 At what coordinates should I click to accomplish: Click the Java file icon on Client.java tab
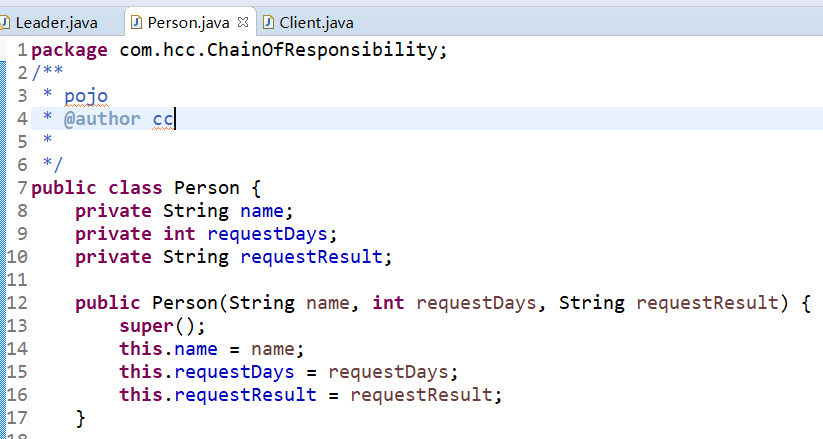click(x=268, y=22)
